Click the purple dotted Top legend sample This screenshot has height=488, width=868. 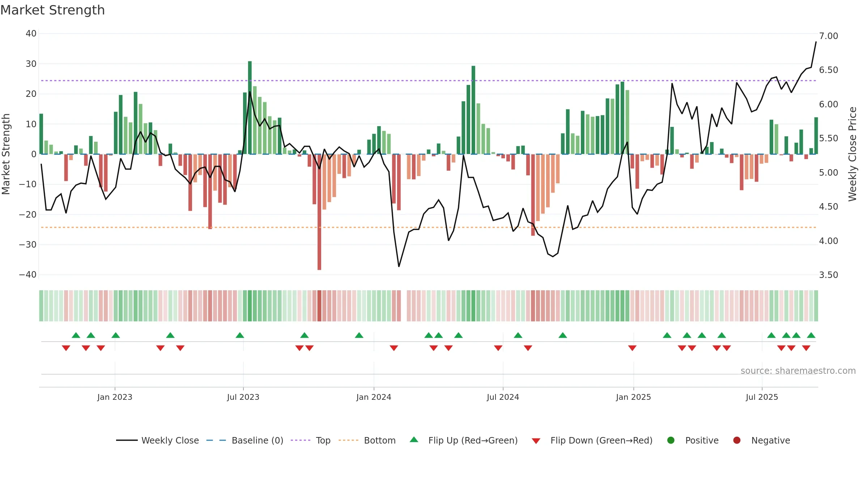tap(301, 440)
